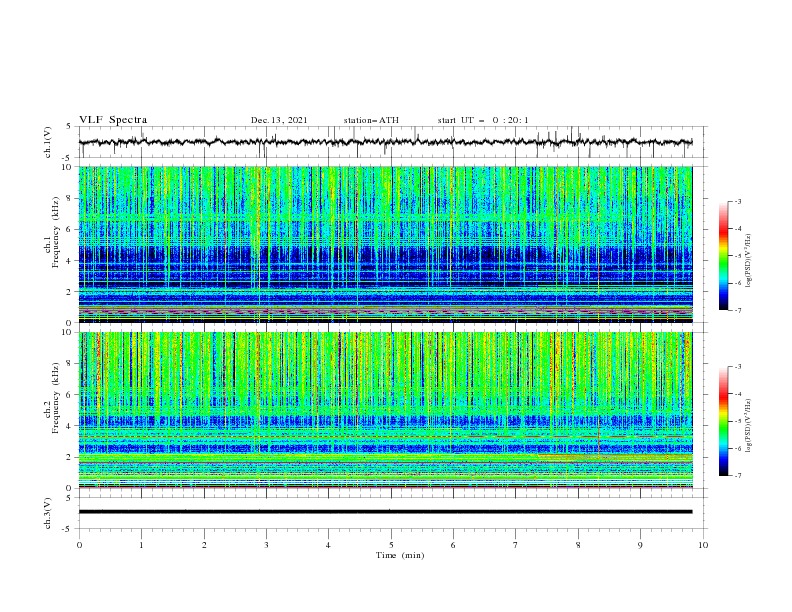792x612 pixels.
Task: Click time axis tick label "10"
Action: tap(703, 545)
